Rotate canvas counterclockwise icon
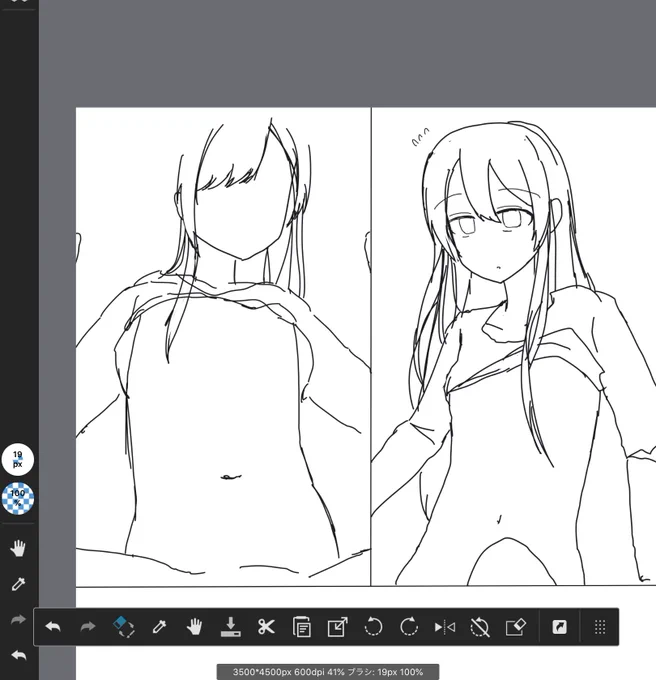This screenshot has height=680, width=656. [x=373, y=627]
